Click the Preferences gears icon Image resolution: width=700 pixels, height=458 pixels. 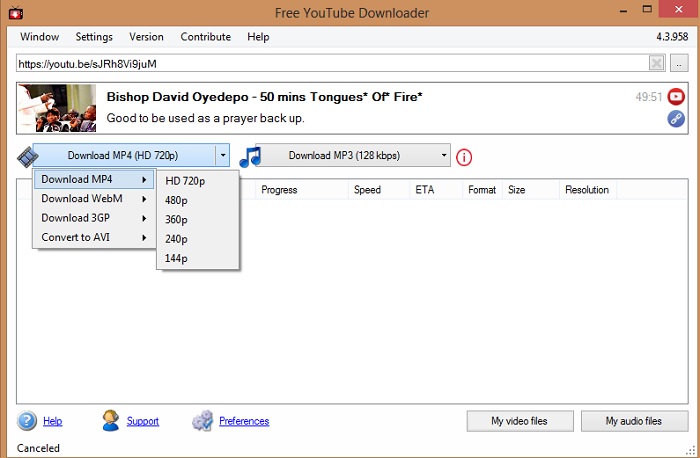click(202, 421)
